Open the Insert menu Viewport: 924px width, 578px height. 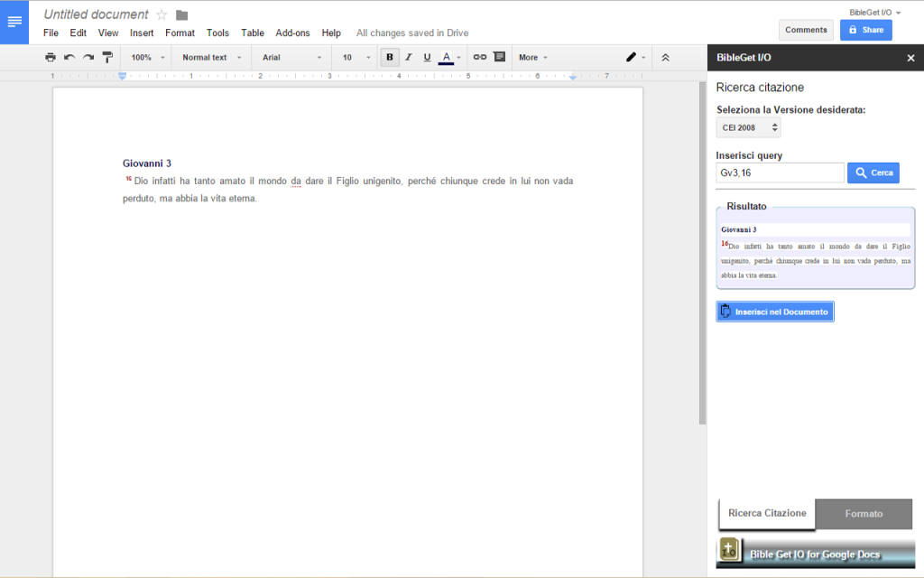pos(142,33)
